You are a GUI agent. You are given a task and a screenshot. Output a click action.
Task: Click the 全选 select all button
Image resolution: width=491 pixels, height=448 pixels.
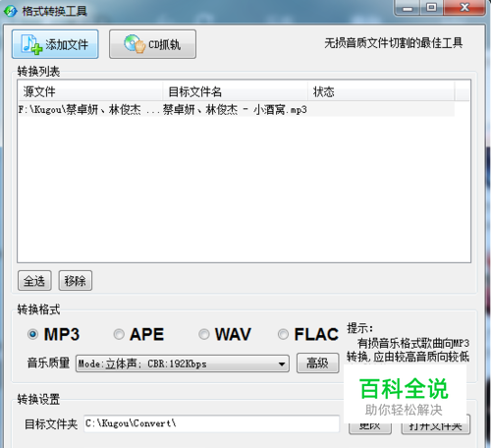pos(34,281)
